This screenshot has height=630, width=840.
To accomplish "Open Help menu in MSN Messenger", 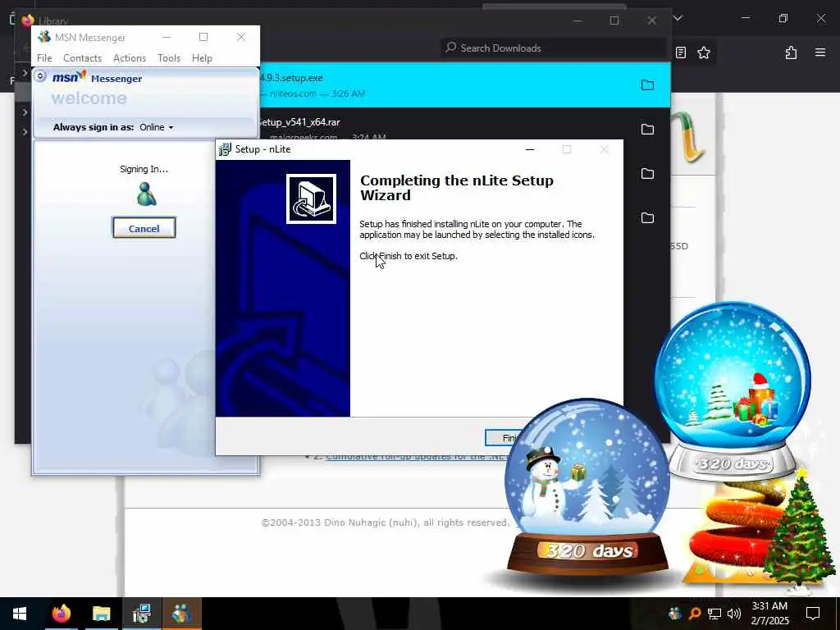I will pyautogui.click(x=202, y=58).
